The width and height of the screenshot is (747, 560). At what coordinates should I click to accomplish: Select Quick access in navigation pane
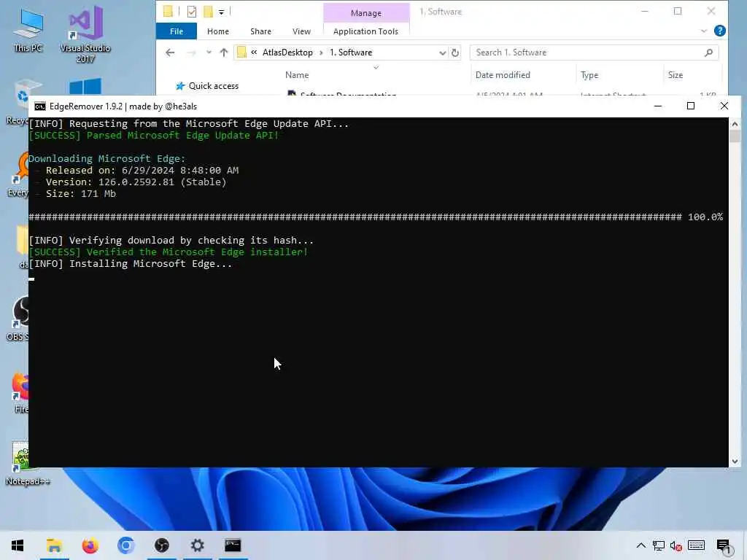coord(207,86)
